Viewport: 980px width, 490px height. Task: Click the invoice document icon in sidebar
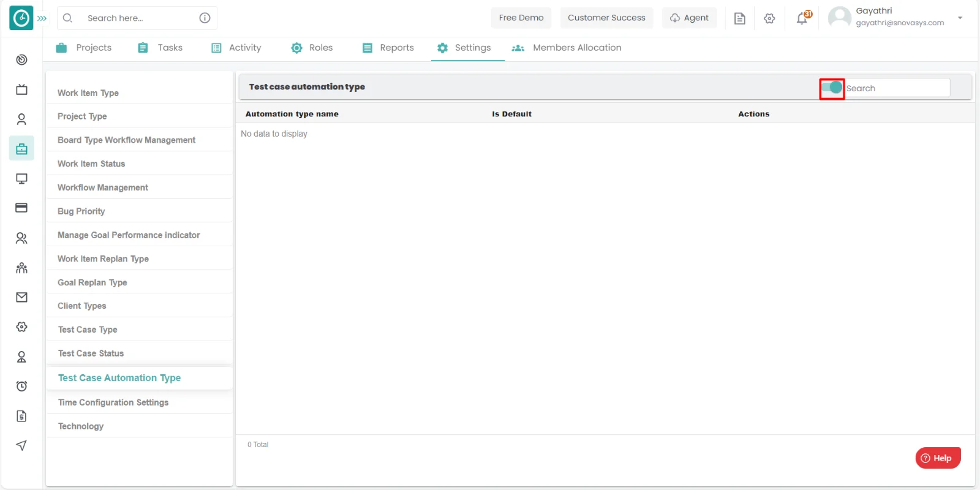click(21, 416)
